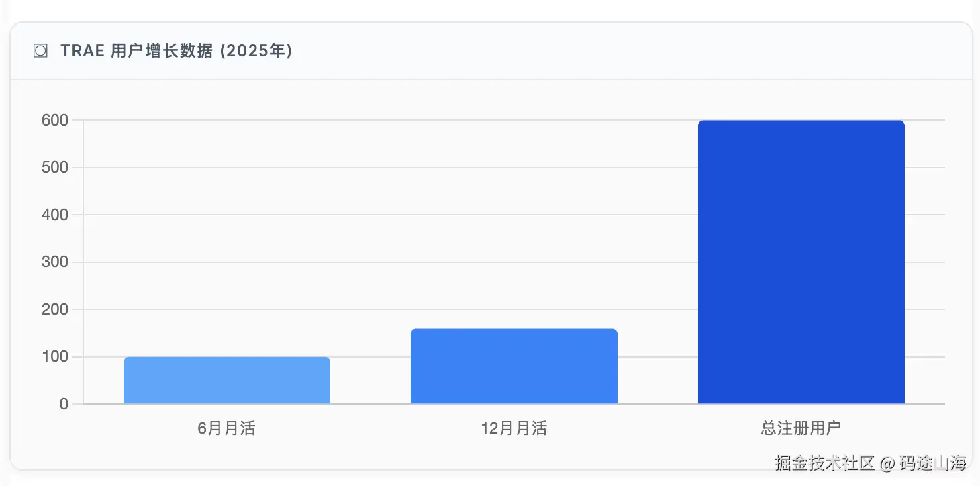Click the medium blue 12月月活 bar
980x486 pixels.
click(514, 367)
